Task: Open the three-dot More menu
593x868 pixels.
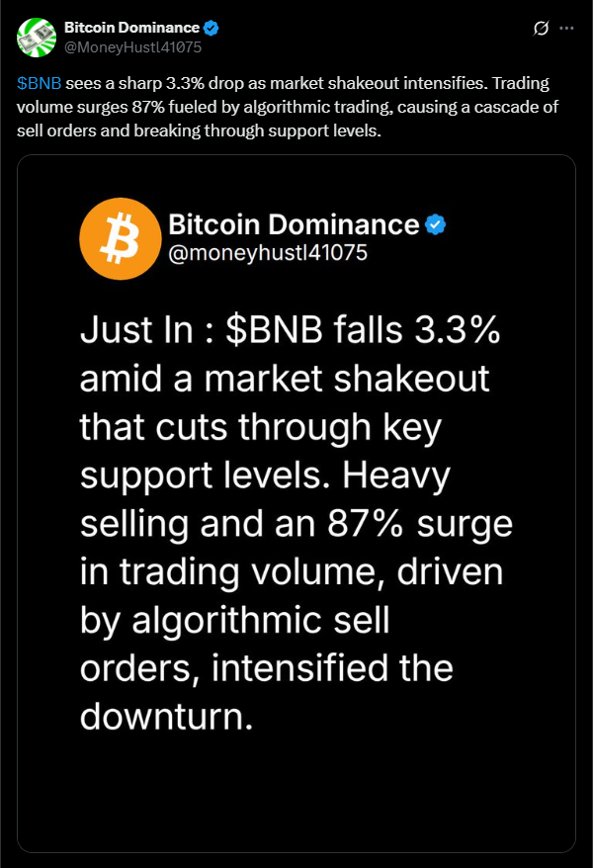Action: point(566,29)
